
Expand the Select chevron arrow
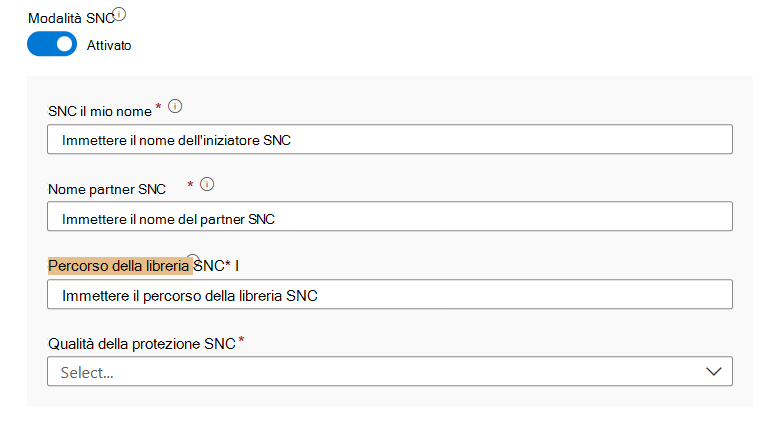[x=713, y=372]
